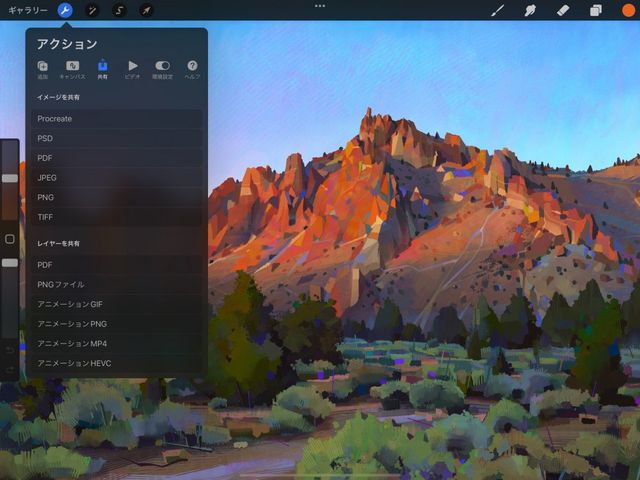Image resolution: width=640 pixels, height=480 pixels.
Task: Open the Actions wrench icon
Action: (x=65, y=10)
